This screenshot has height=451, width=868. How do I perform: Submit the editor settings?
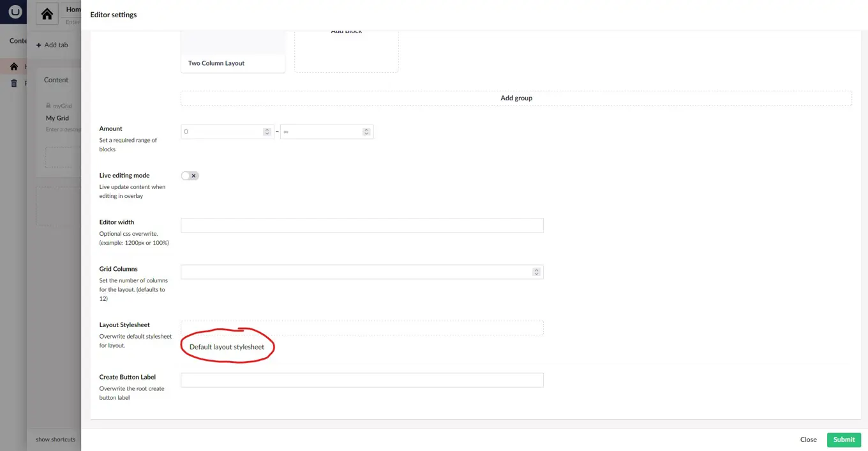click(844, 440)
